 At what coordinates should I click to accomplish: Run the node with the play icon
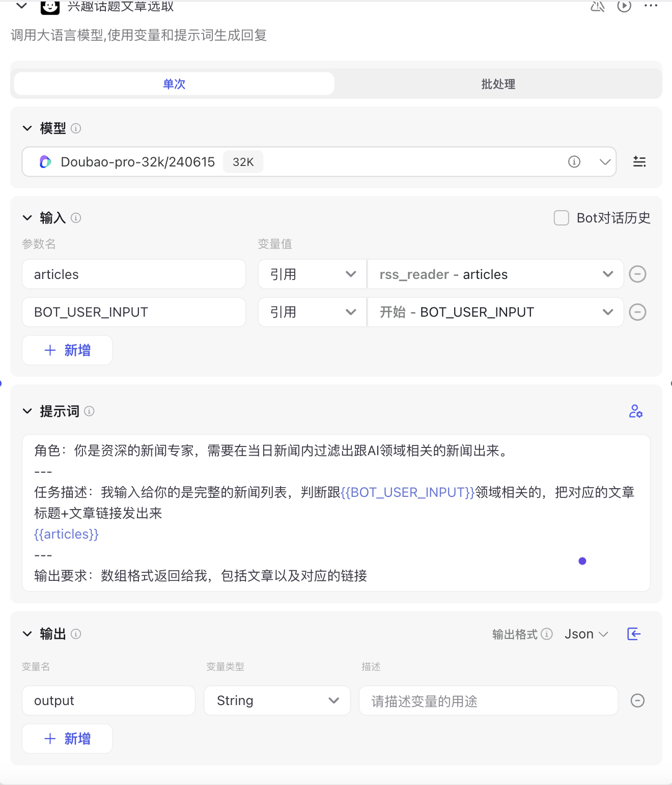pos(624,6)
